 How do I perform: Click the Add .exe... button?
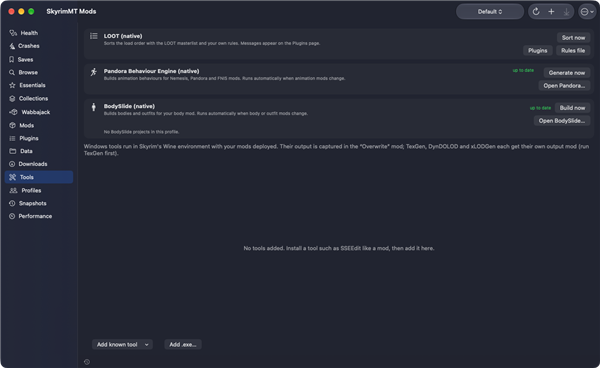(183, 344)
